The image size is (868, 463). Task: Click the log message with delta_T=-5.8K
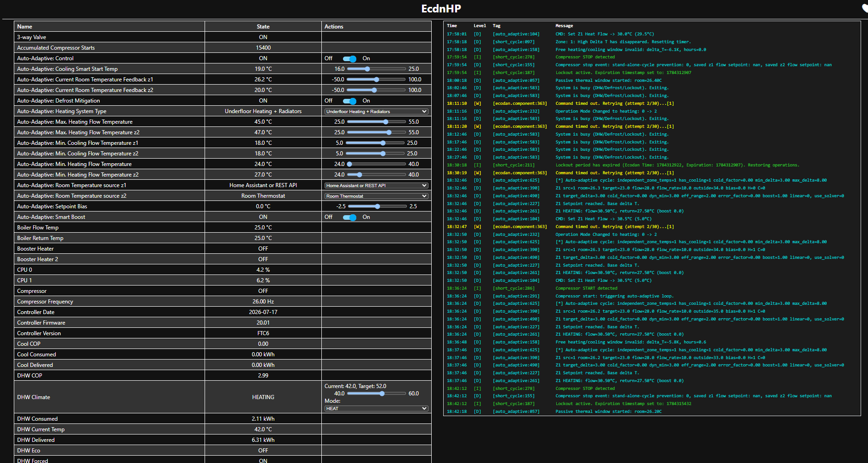[x=631, y=342]
